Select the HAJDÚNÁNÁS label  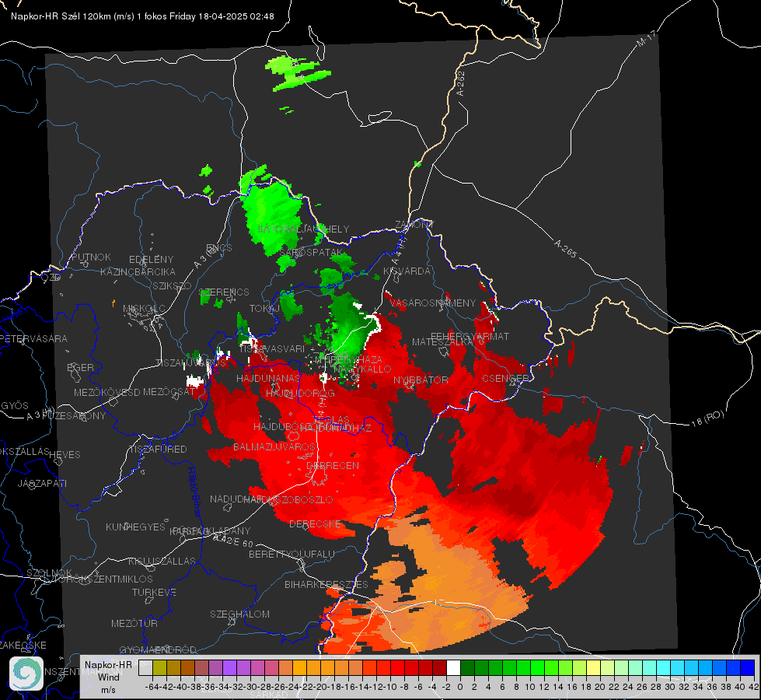268,378
